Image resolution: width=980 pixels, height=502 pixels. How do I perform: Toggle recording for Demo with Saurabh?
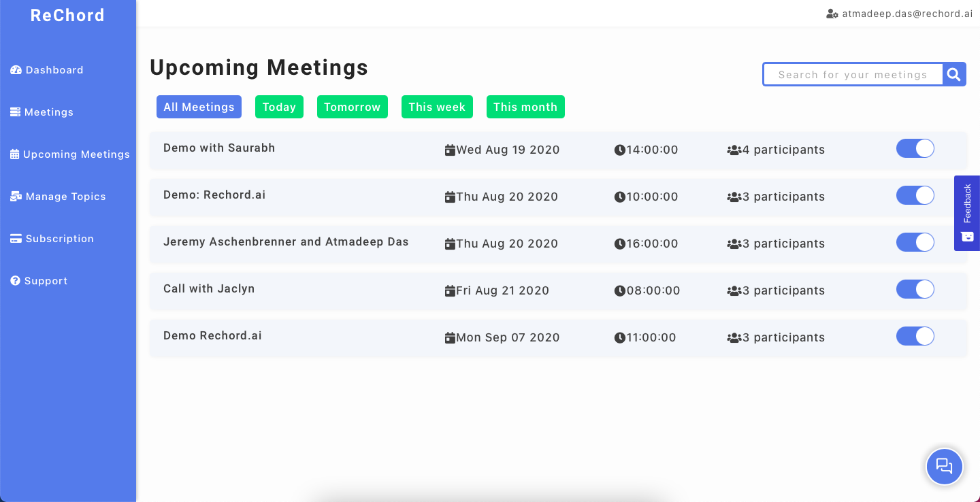point(915,149)
